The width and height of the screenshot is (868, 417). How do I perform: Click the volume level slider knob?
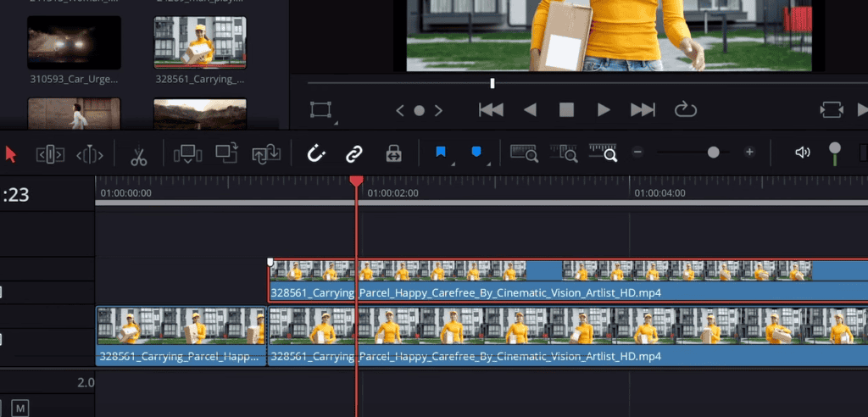click(835, 148)
